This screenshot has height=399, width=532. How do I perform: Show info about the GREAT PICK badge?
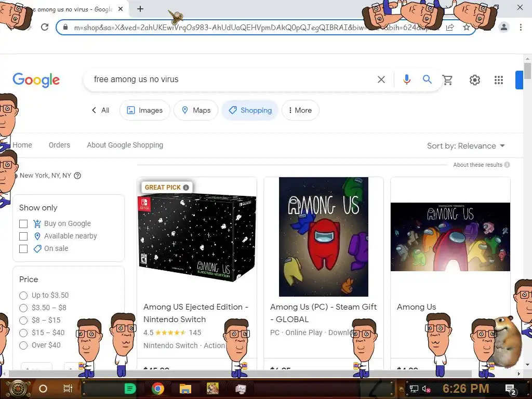pos(186,187)
